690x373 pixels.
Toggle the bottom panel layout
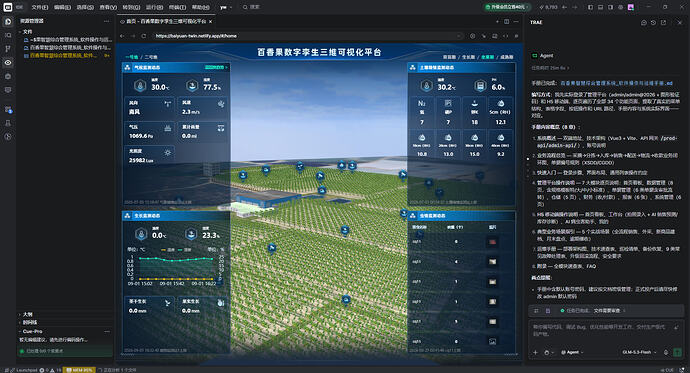(601, 7)
